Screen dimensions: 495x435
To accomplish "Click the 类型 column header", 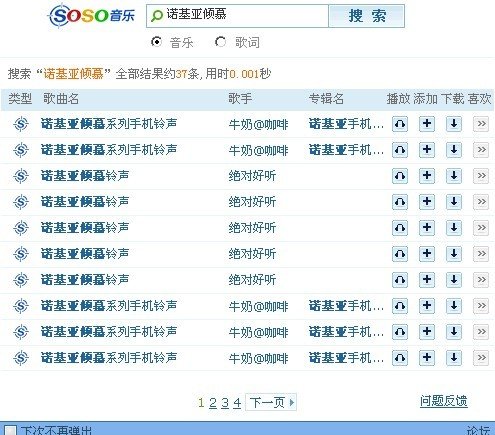I will tap(20, 99).
